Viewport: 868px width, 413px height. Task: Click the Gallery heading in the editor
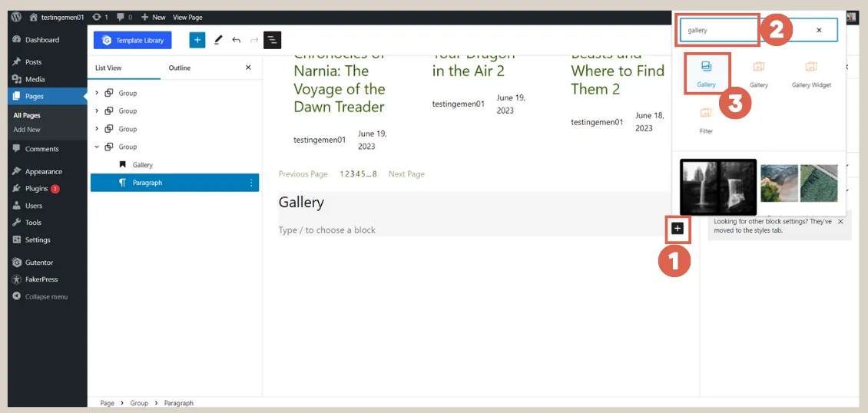[x=301, y=203]
